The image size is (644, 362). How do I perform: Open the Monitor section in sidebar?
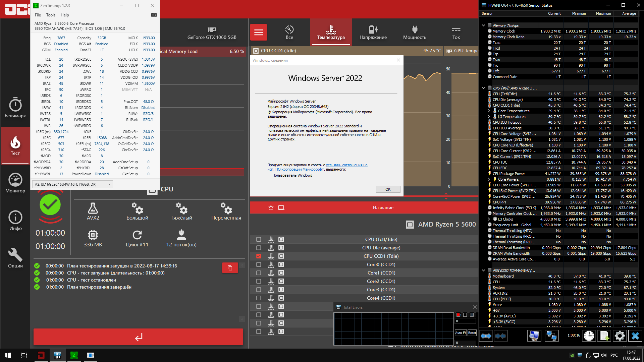(x=15, y=183)
